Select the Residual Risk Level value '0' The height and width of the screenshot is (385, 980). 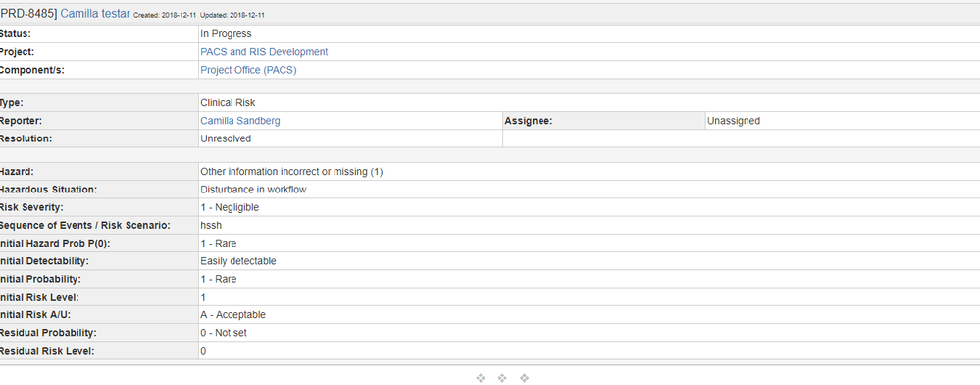pos(203,352)
